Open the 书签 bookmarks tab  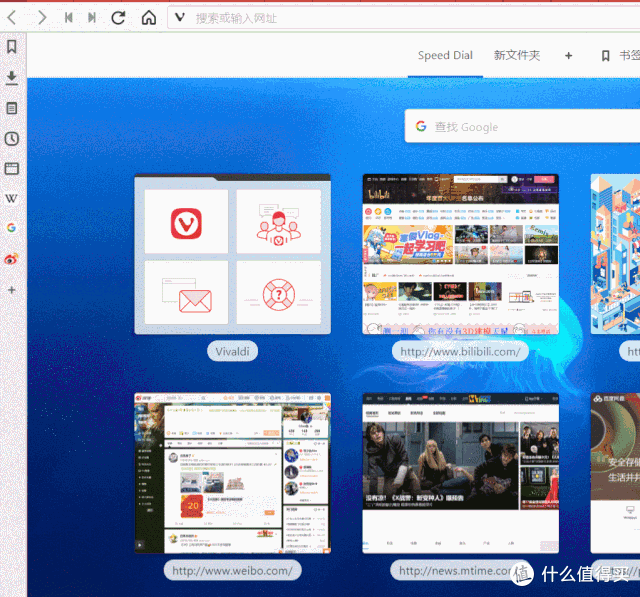tap(620, 55)
